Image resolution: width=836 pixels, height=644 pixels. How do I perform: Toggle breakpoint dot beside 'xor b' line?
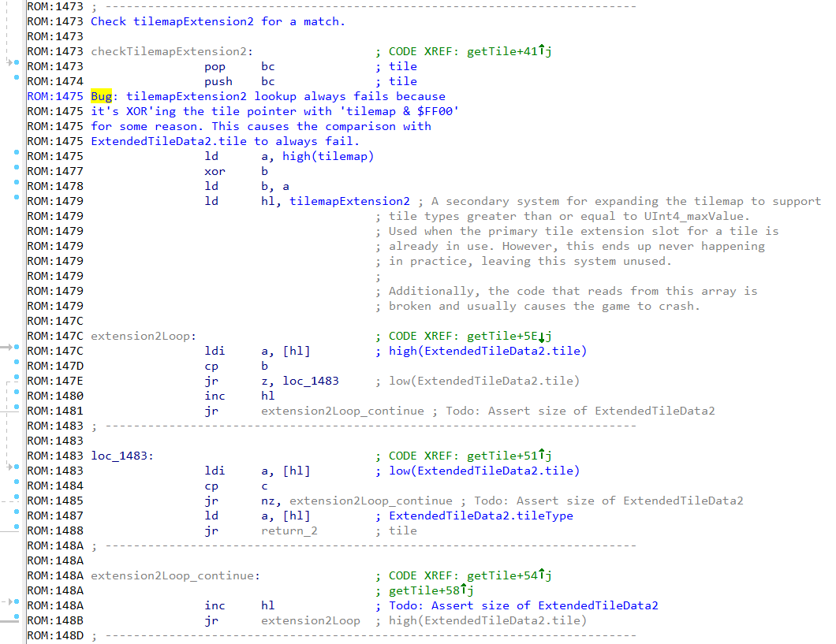point(17,167)
